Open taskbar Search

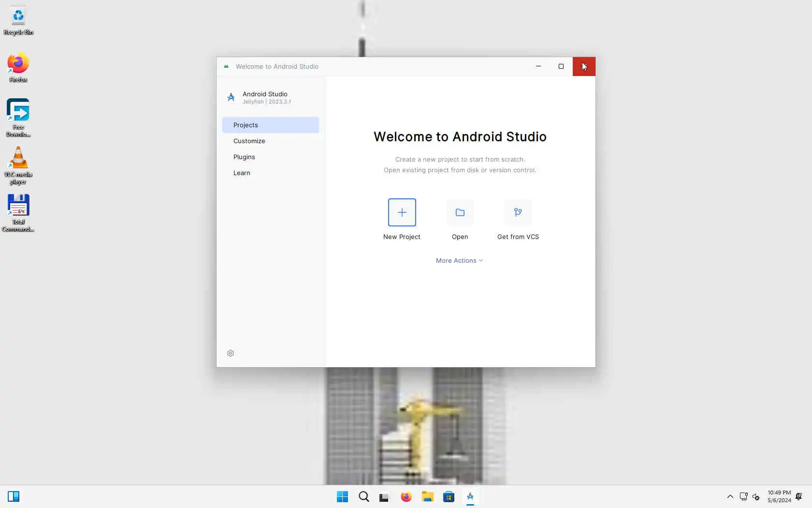pyautogui.click(x=363, y=496)
